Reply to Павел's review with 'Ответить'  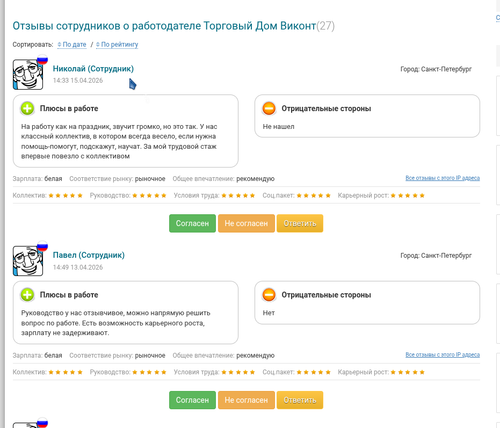[300, 400]
